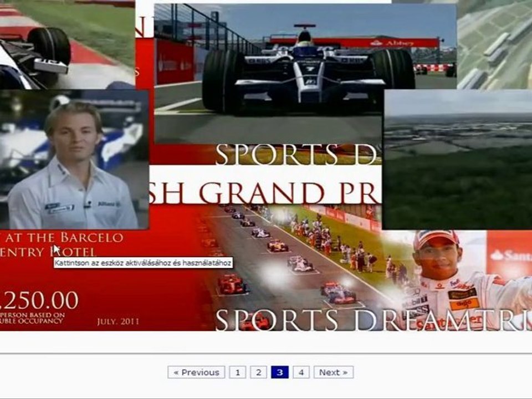Image resolution: width=532 pixels, height=399 pixels.
Task: Click blond driver in white shirt image
Action: (x=74, y=160)
